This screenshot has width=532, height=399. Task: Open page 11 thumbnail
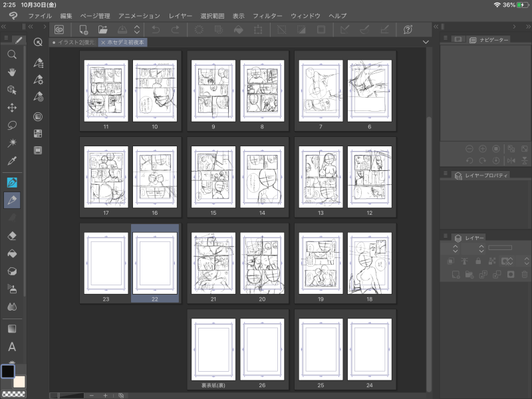pos(106,90)
